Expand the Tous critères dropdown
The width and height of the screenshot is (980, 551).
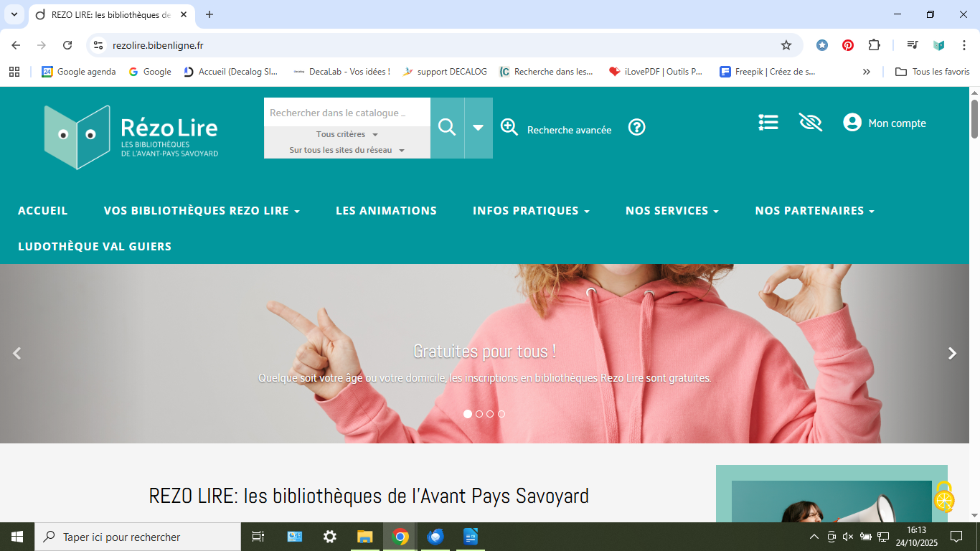(x=347, y=134)
